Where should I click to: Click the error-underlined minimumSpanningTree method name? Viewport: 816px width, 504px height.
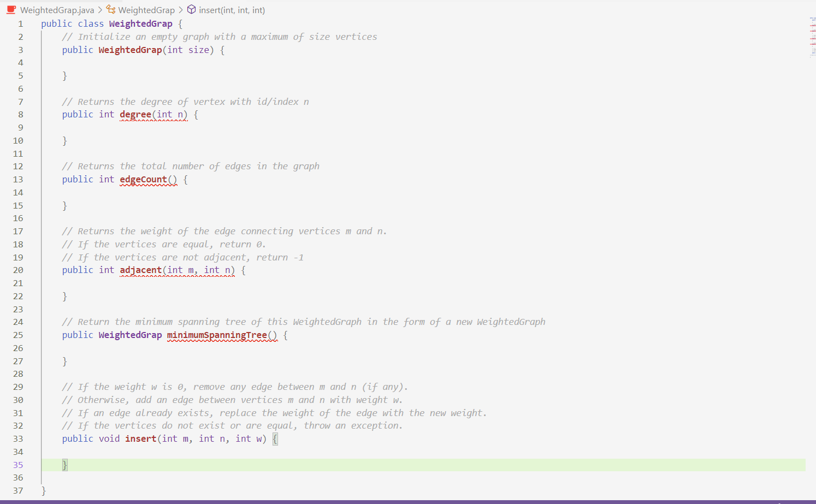221,335
